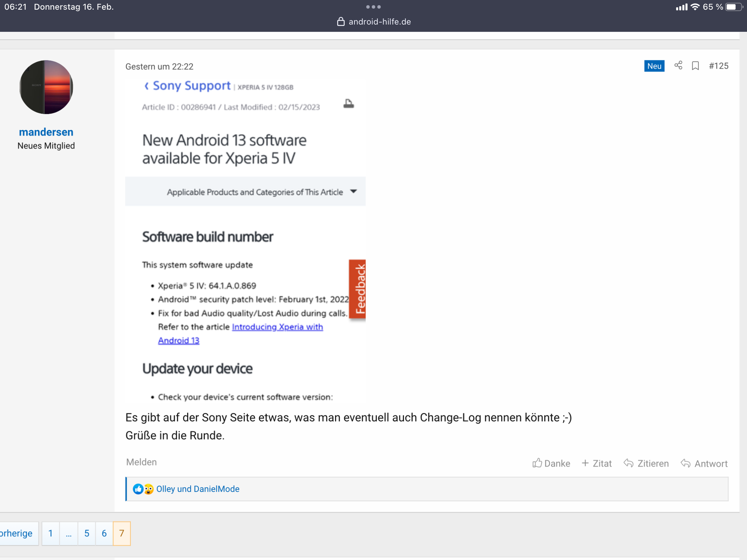Bookmark this post with the bookmark icon
Screen dimensions: 747x560
[695, 66]
